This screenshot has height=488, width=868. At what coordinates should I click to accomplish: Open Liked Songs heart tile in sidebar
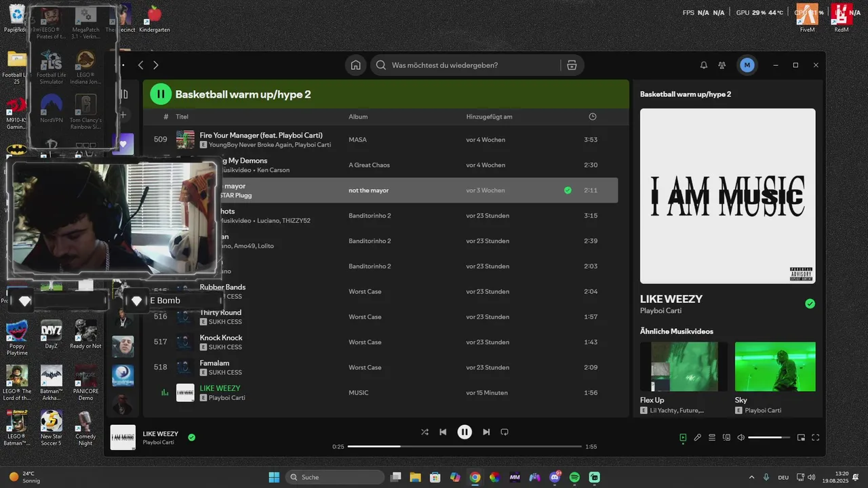(x=123, y=144)
